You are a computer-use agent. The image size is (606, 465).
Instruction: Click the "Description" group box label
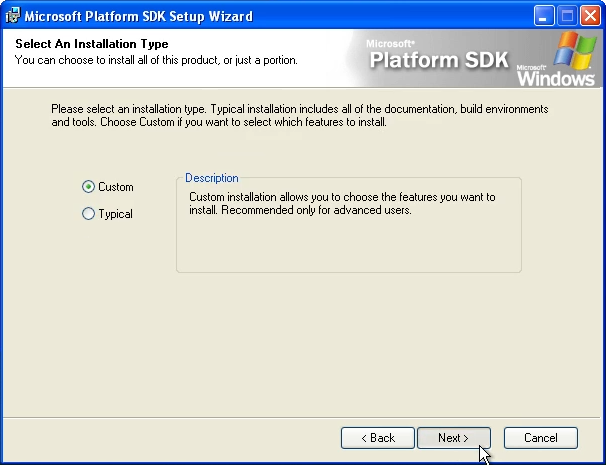(211, 178)
